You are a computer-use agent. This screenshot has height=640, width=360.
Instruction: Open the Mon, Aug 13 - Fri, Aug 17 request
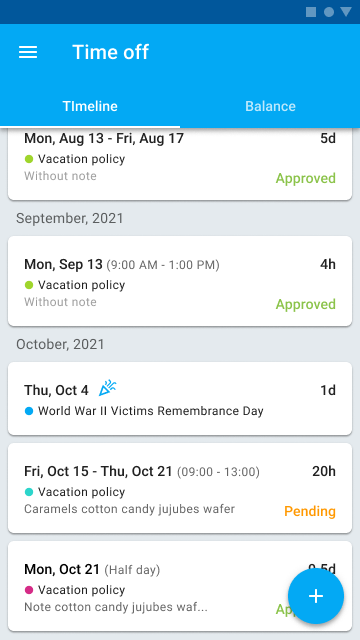[180, 164]
